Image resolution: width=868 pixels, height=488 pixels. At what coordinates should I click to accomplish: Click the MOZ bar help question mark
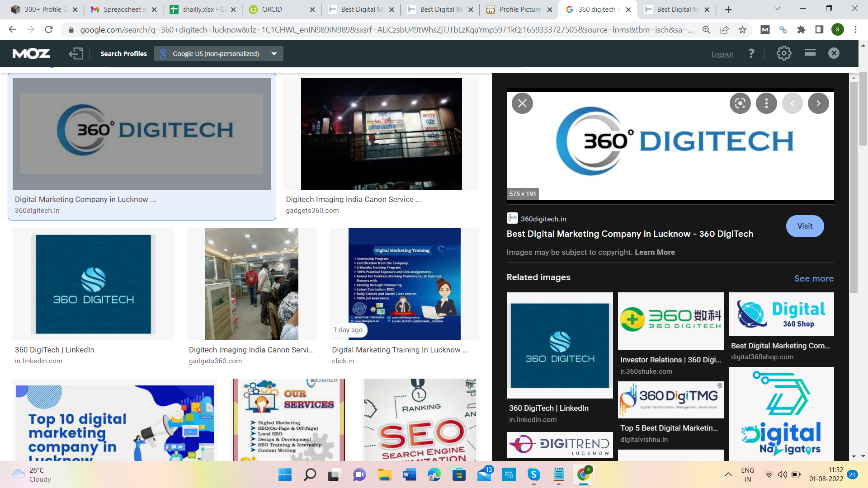point(751,53)
